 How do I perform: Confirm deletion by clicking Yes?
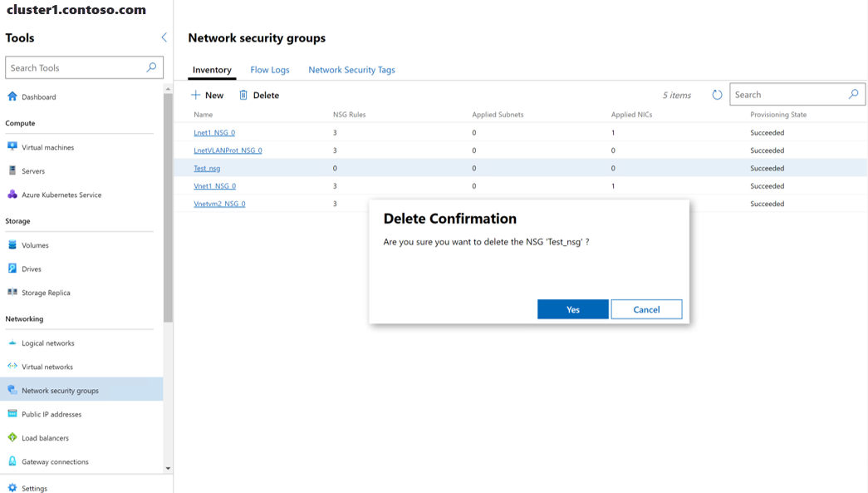(x=571, y=308)
